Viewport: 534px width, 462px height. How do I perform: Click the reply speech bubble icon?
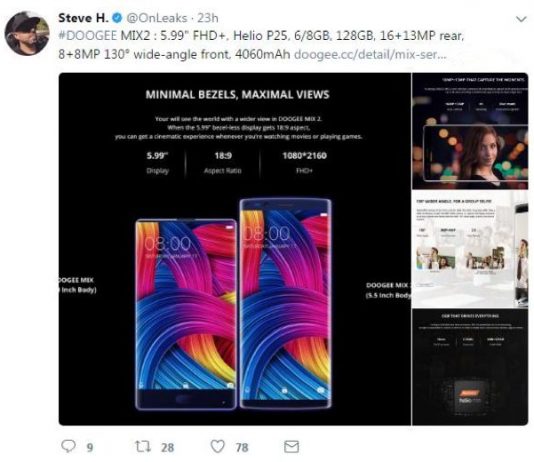click(x=68, y=446)
